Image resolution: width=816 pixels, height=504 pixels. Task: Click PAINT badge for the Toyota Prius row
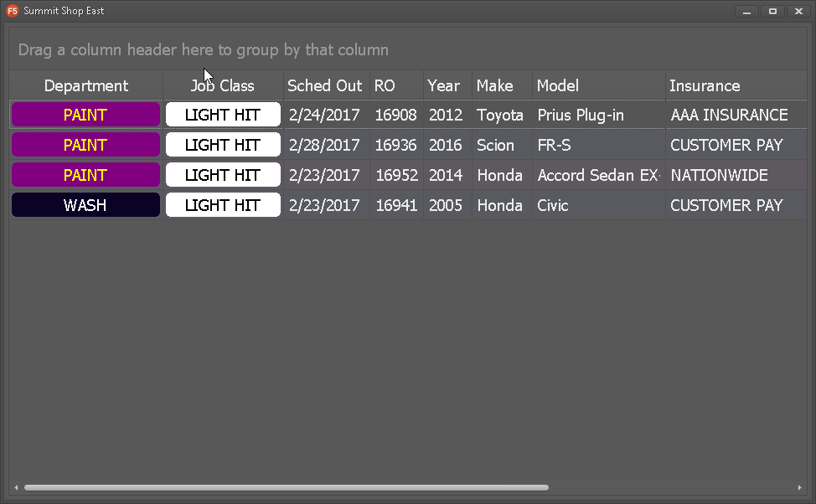coord(85,115)
